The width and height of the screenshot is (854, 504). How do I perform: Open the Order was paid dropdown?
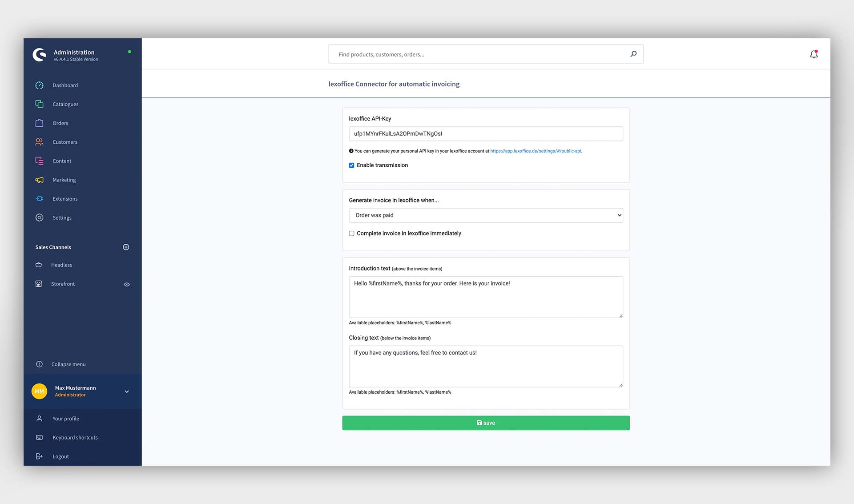tap(486, 215)
